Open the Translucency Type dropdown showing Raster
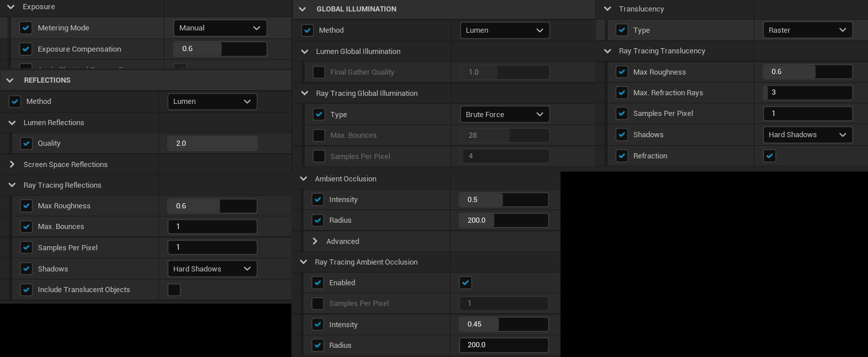Screen dimensions: 868x357 [807, 30]
